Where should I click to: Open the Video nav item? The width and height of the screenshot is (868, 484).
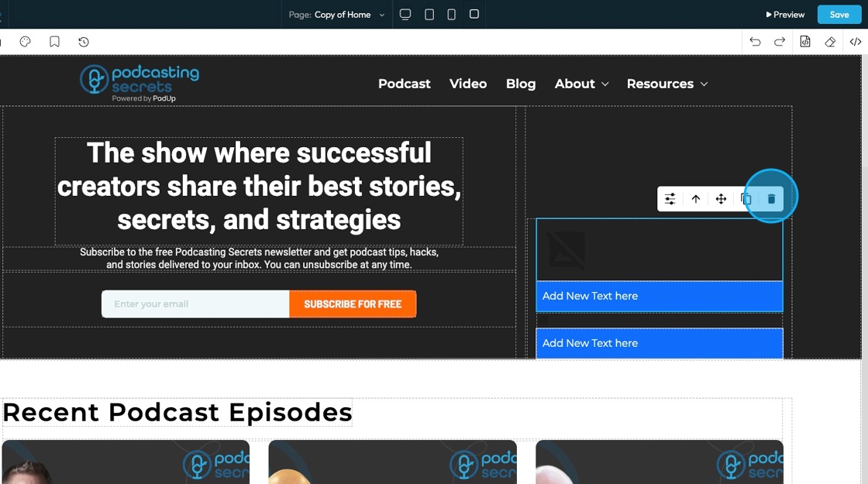[x=468, y=84]
